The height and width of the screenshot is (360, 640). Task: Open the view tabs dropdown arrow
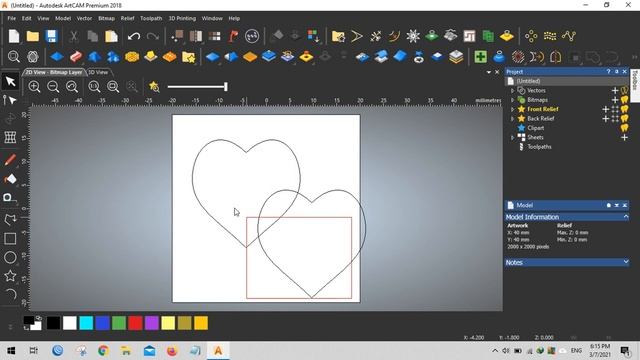489,72
